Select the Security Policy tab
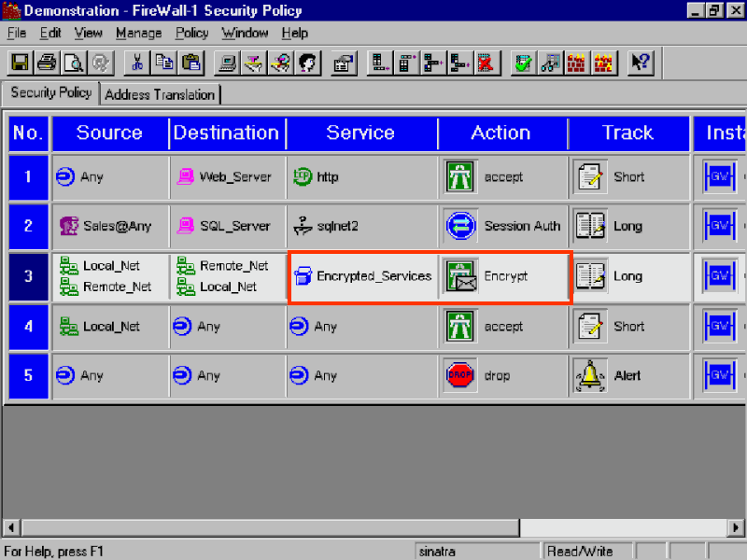 50,93
